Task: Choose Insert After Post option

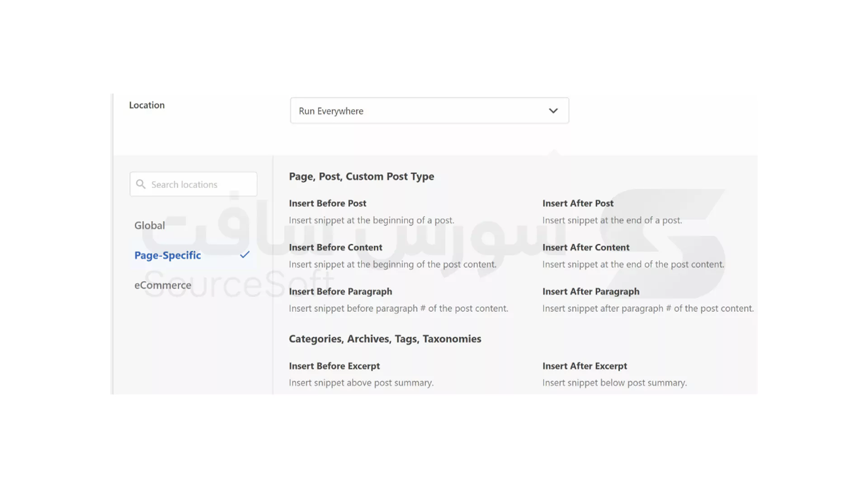Action: pos(578,203)
